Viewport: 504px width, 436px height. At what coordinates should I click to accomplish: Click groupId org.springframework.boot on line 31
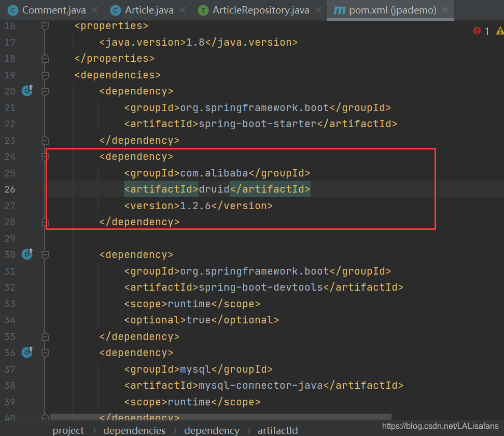click(x=258, y=271)
